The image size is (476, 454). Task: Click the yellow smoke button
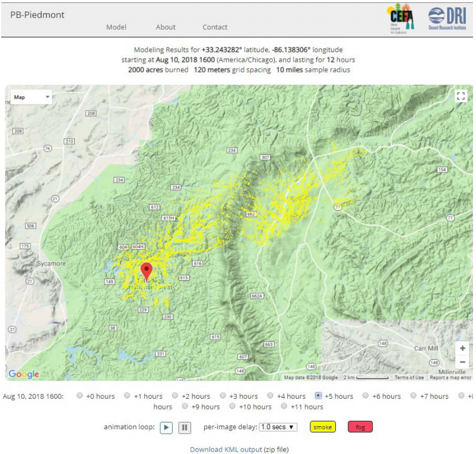click(x=323, y=427)
